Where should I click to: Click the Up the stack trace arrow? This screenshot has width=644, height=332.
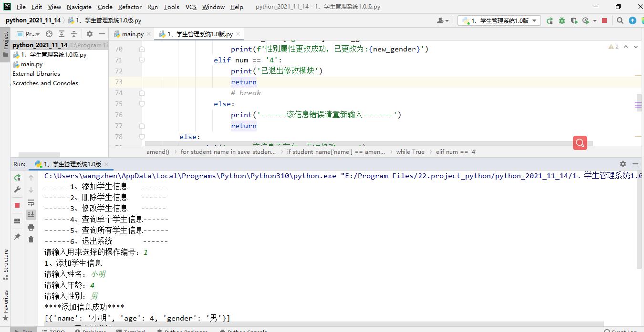click(31, 178)
